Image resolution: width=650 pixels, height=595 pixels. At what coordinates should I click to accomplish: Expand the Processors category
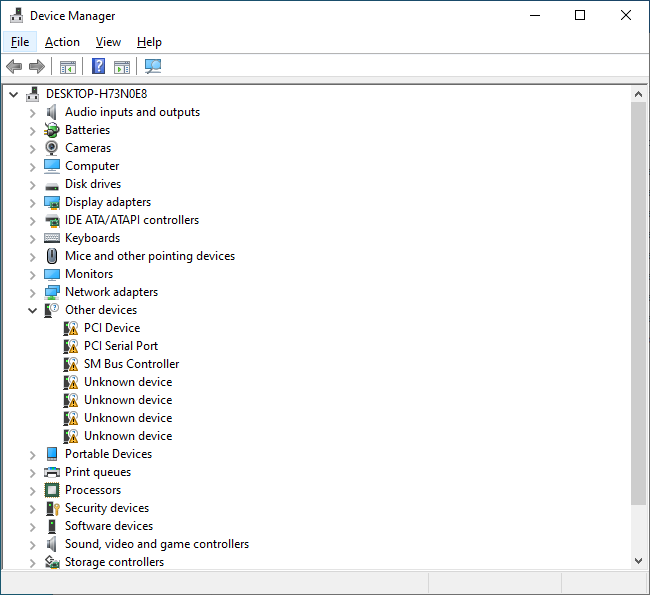tap(33, 491)
